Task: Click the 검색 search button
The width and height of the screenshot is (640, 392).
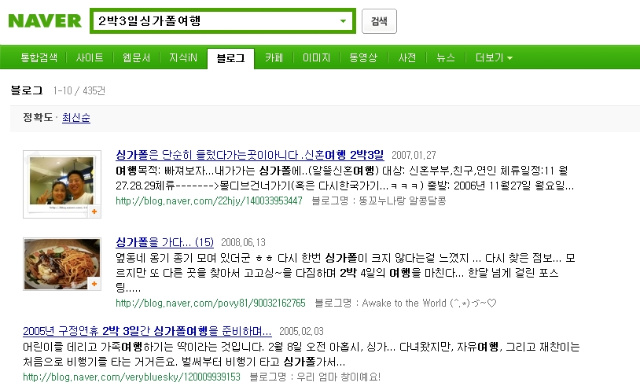Action: tap(379, 21)
